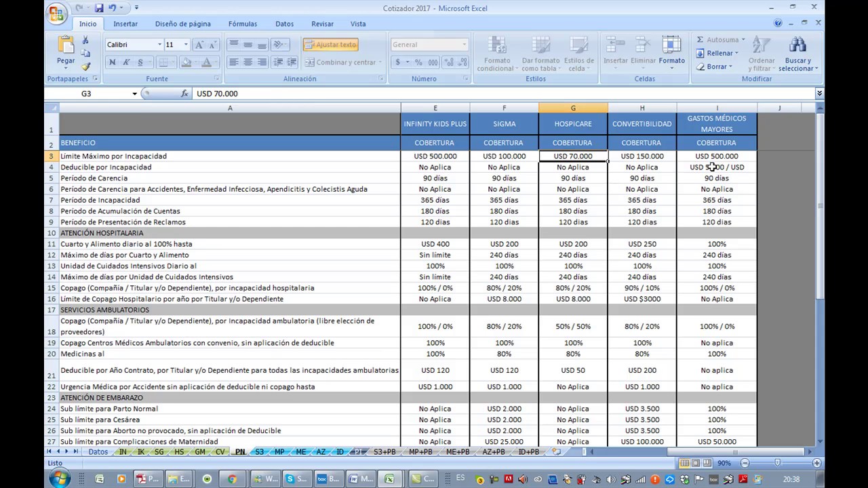Image resolution: width=868 pixels, height=488 pixels.
Task: Zoom out with the minus button
Action: coord(745,463)
